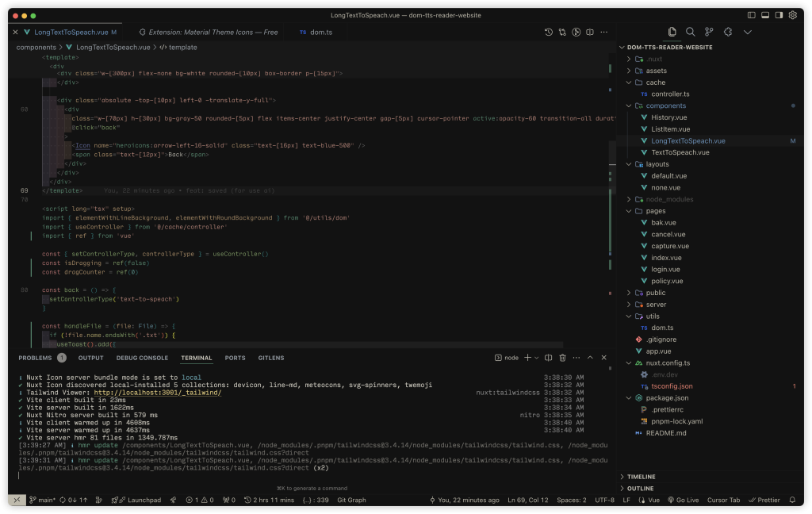812x514 pixels.
Task: Click the Split Editor icon
Action: click(x=591, y=33)
